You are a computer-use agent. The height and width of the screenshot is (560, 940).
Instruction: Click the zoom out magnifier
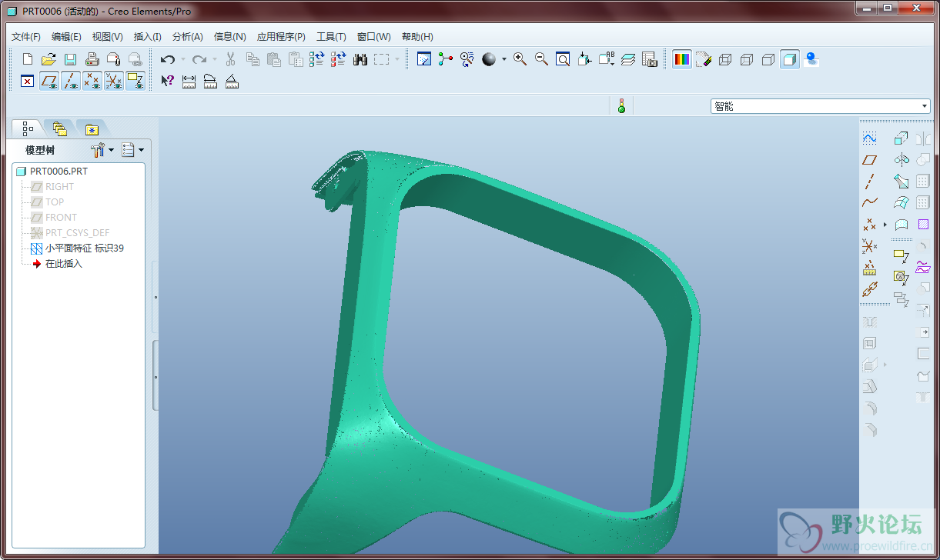[x=541, y=59]
